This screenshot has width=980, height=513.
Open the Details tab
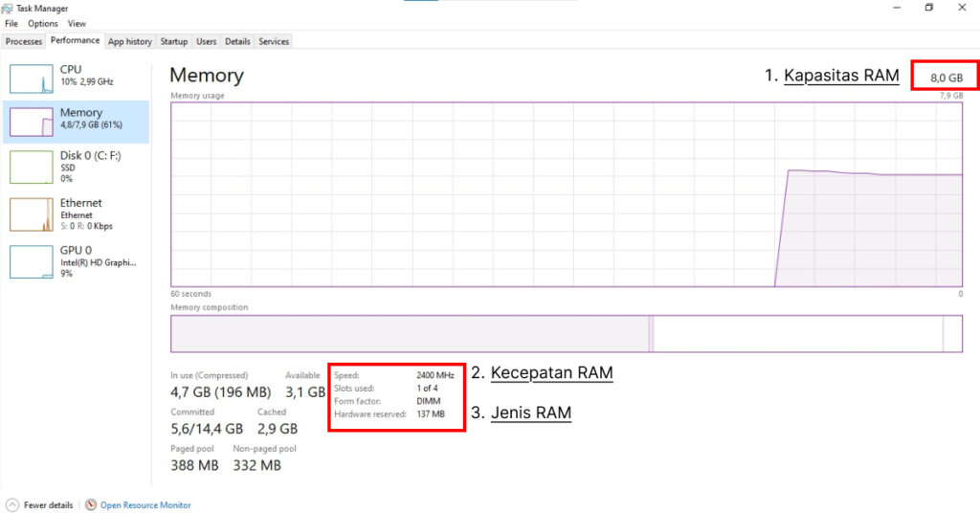[237, 41]
